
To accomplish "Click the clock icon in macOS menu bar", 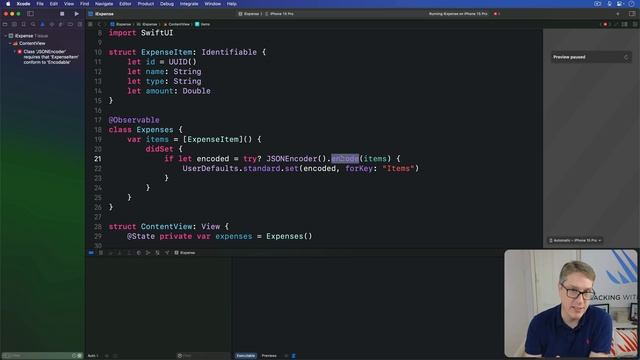I will (632, 4).
